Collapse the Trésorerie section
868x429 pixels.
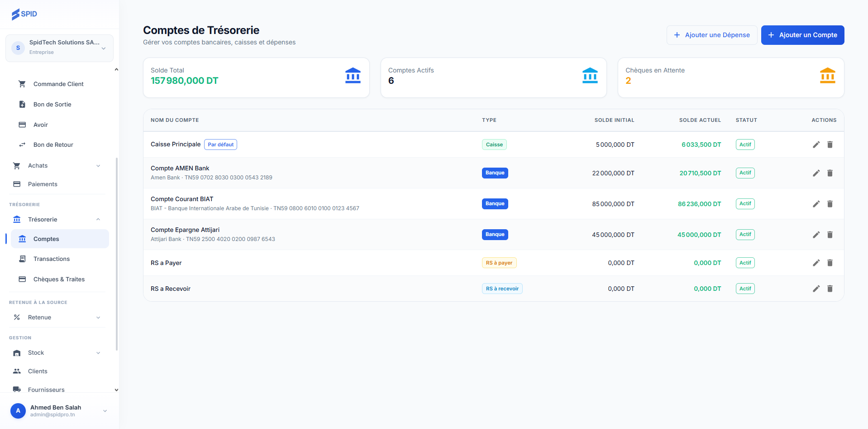point(98,219)
